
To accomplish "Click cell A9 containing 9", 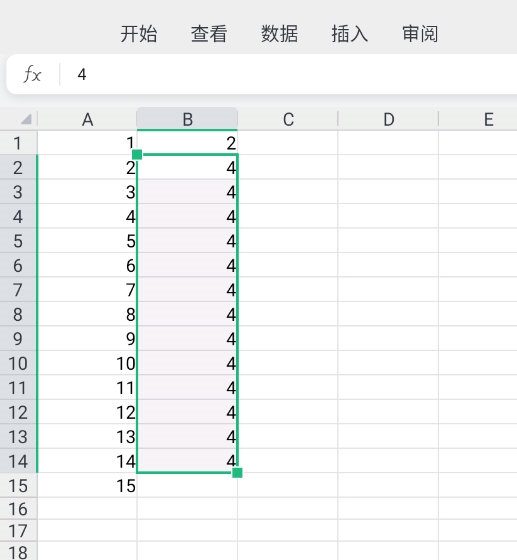I will click(x=87, y=339).
